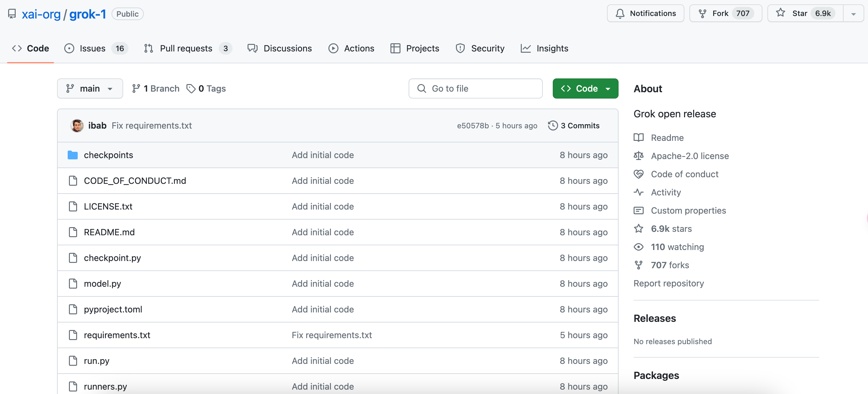Open LICENSE.txt file
The height and width of the screenshot is (394, 868).
click(108, 206)
